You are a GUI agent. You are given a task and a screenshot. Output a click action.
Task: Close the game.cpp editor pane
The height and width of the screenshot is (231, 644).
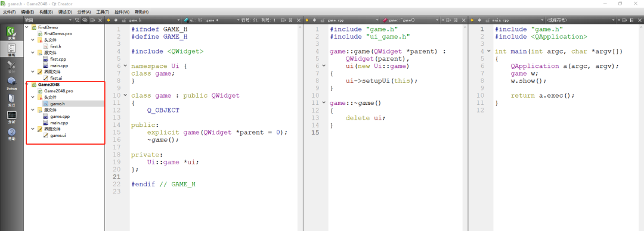click(x=464, y=20)
